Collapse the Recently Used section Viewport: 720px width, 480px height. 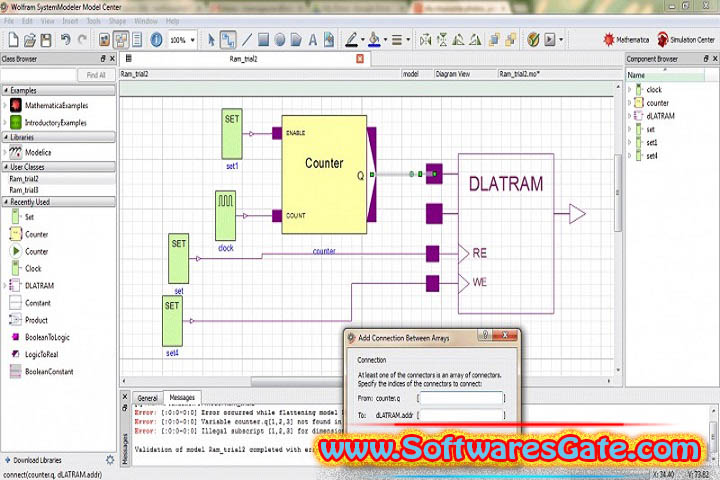pyautogui.click(x=6, y=202)
